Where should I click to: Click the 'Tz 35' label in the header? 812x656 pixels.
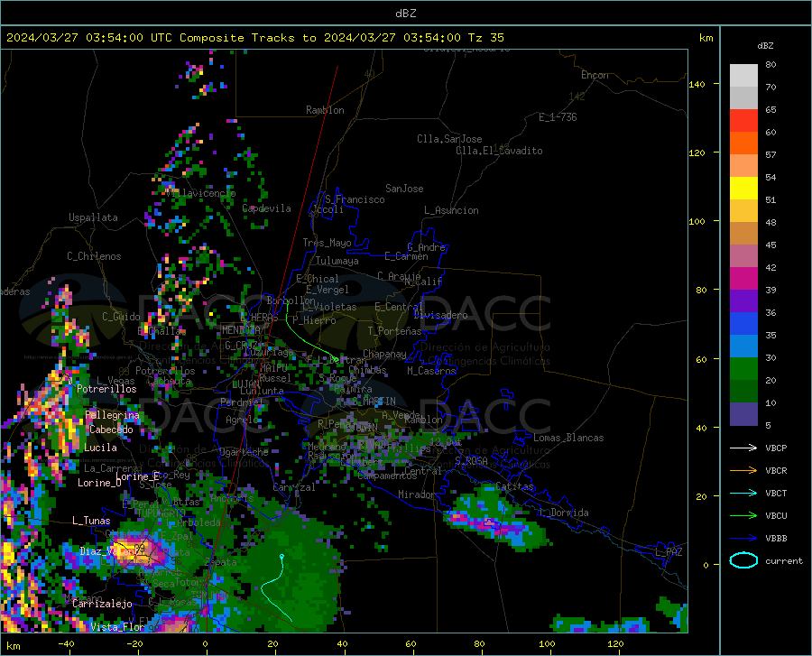pos(485,38)
